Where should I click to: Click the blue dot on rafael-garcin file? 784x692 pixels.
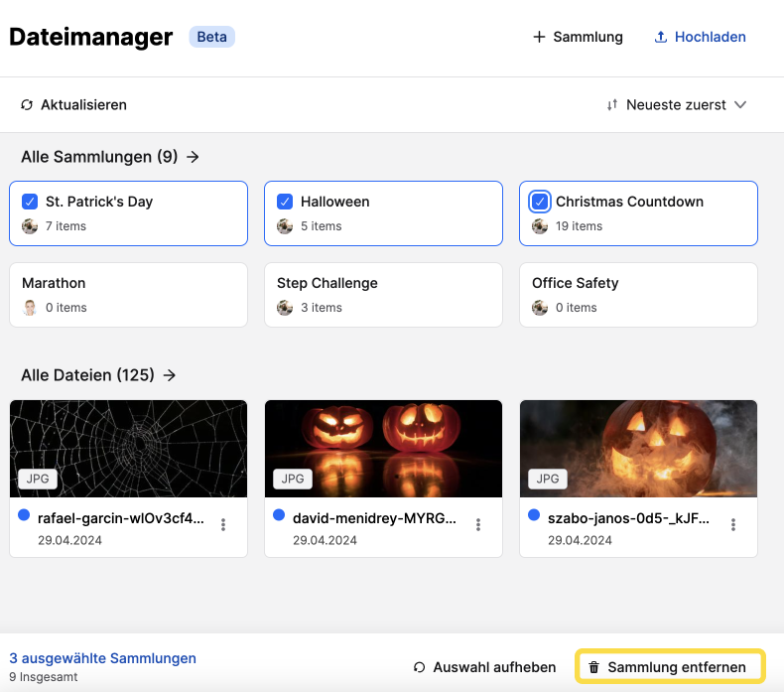[x=24, y=515]
